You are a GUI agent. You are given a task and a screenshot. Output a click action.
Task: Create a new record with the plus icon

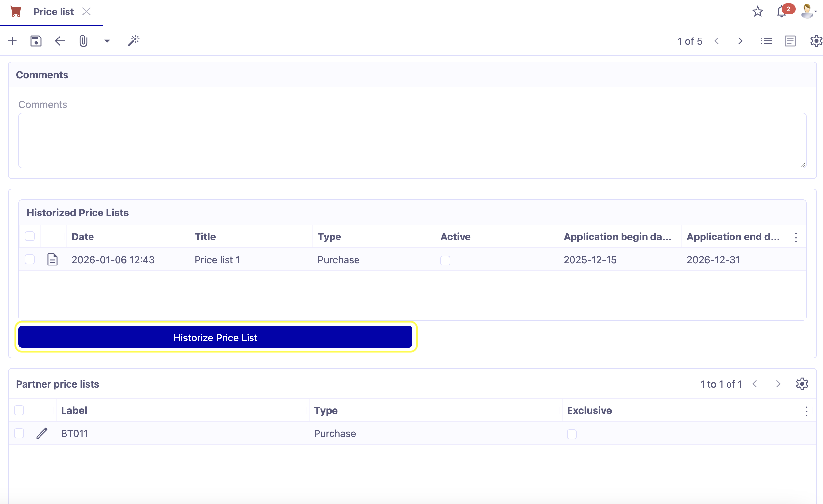(13, 41)
